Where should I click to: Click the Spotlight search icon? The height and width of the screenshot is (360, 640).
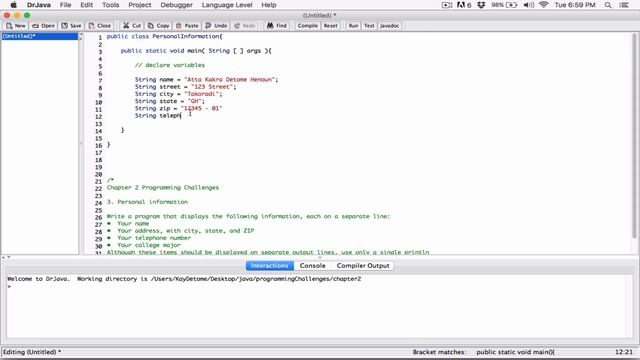point(608,5)
